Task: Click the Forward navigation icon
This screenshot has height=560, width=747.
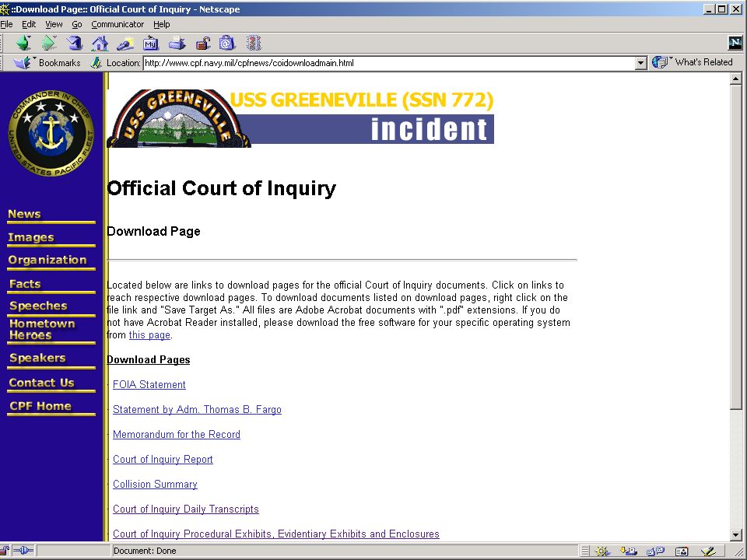Action: click(x=48, y=44)
